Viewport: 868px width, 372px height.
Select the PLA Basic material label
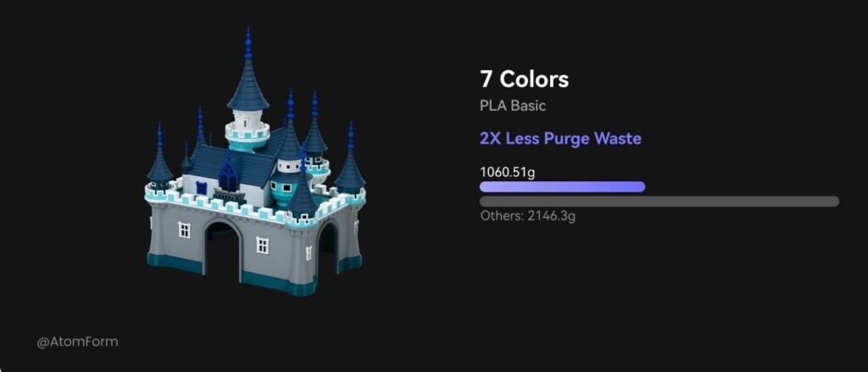coord(513,106)
